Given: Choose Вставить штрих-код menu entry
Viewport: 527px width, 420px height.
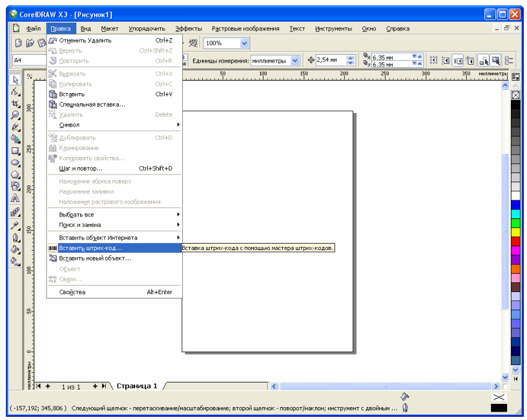Looking at the screenshot, I should pyautogui.click(x=114, y=248).
